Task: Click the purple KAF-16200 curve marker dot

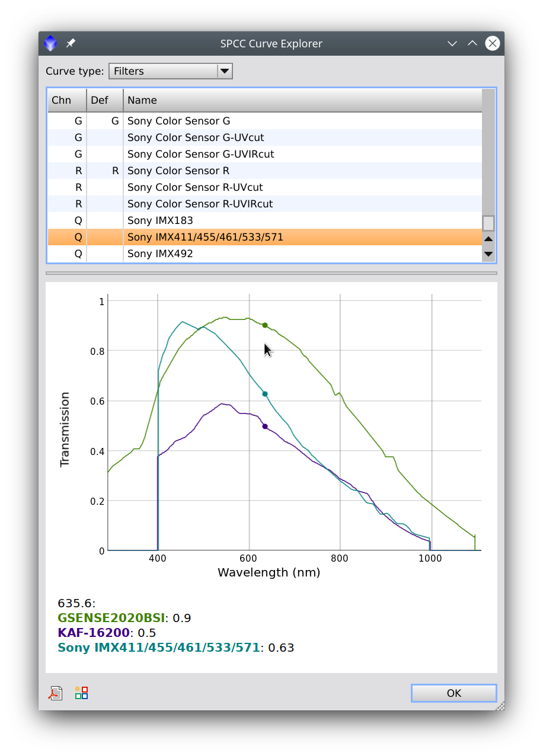Action: [265, 427]
